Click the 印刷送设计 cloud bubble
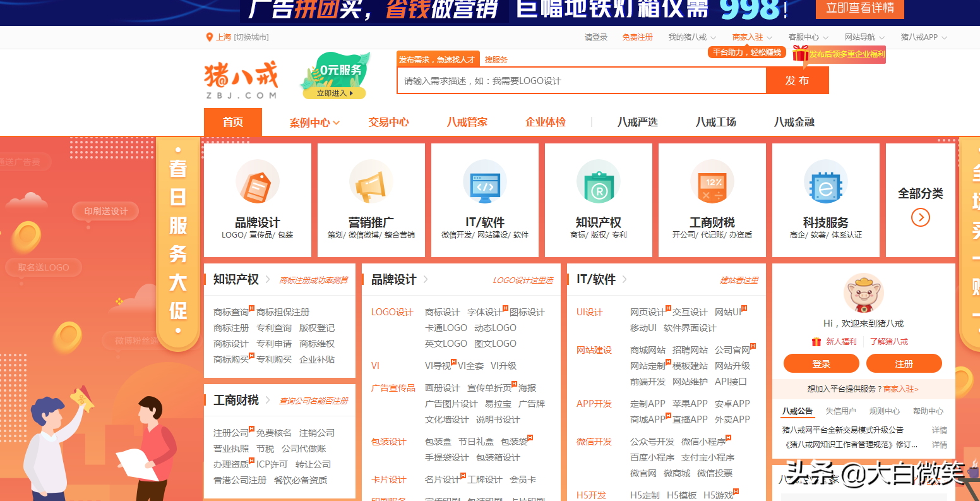 pos(106,211)
